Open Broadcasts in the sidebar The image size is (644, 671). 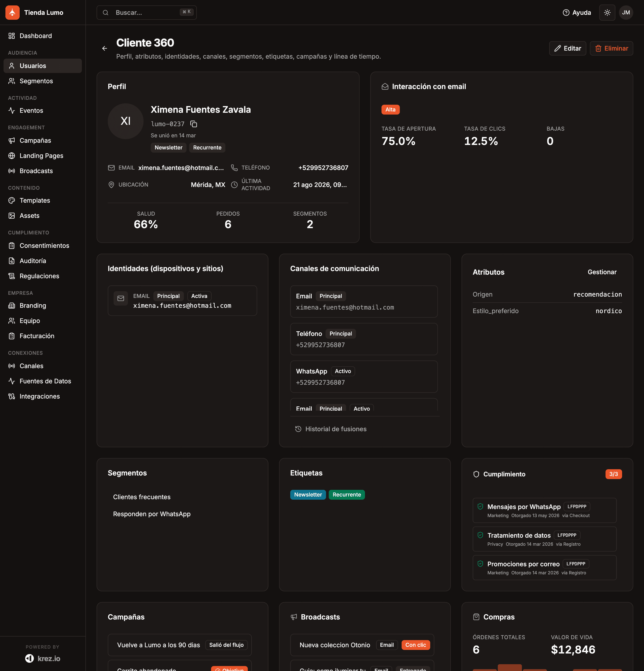click(x=43, y=171)
